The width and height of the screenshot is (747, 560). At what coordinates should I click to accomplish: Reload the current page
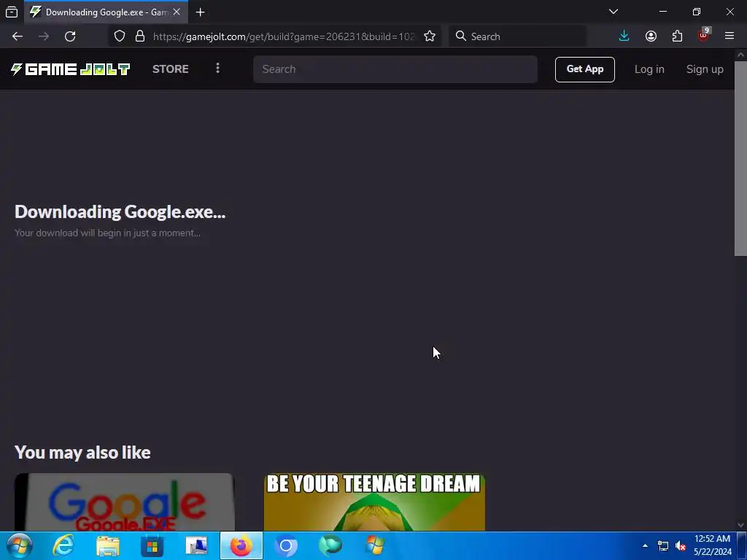click(70, 36)
